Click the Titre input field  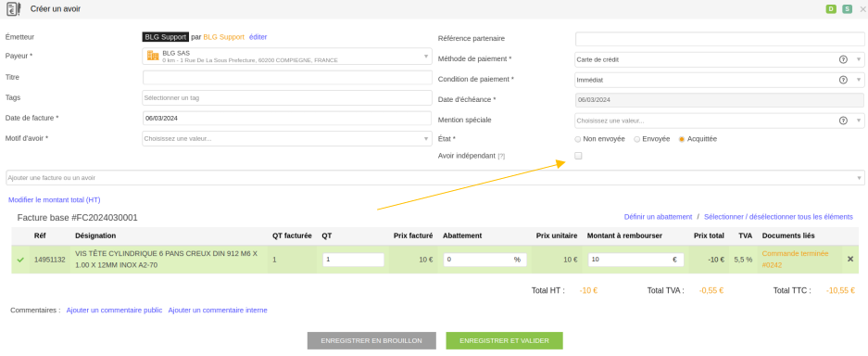pyautogui.click(x=287, y=78)
